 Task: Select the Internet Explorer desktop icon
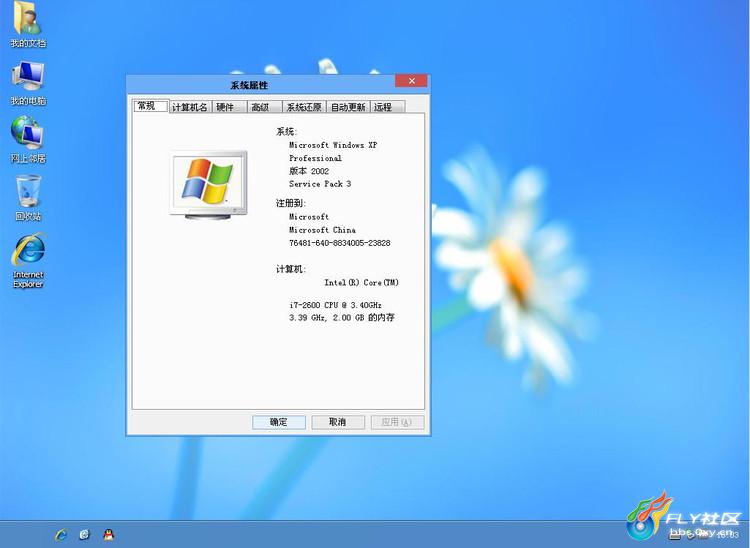(x=28, y=261)
